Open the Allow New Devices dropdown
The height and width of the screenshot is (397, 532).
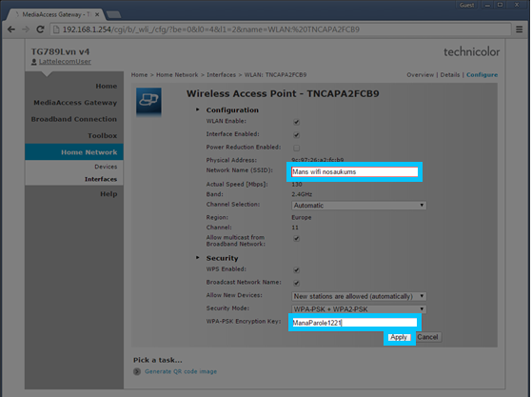(x=359, y=296)
